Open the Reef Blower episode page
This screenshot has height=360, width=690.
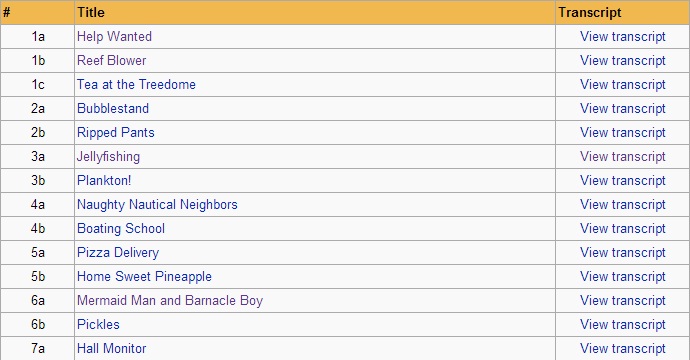111,60
